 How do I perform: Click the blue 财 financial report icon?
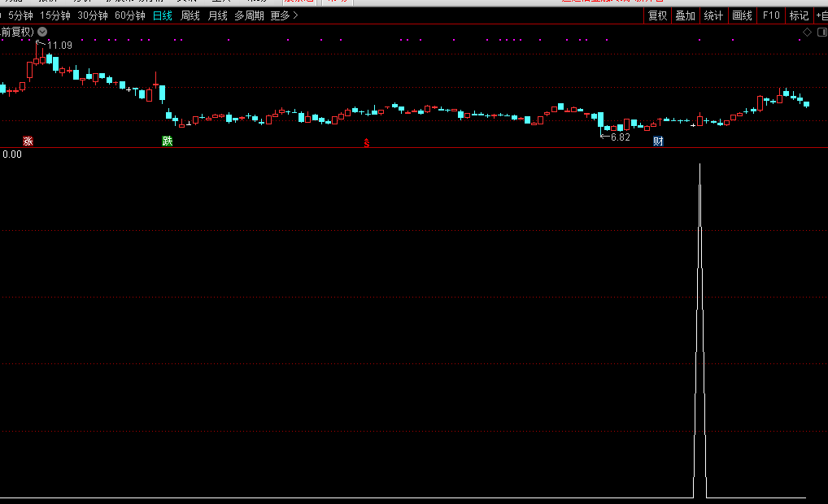tap(658, 141)
